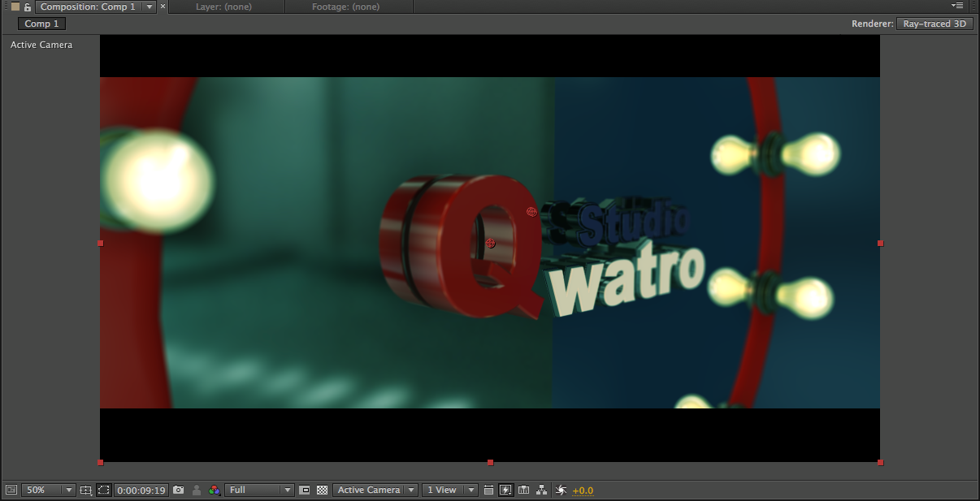Take a snapshot with camera icon
The image size is (980, 501).
179,490
